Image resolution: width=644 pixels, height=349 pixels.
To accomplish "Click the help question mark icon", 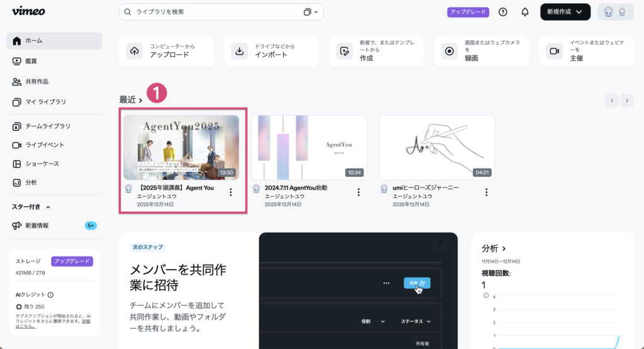I will [502, 12].
